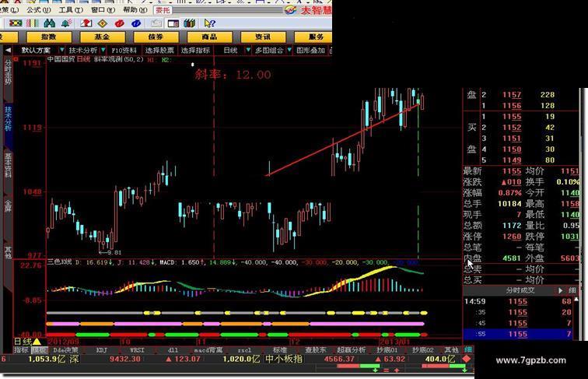Viewport: 588px width, 379px height.
Task: Click the 资讯 yellow button
Action: click(263, 37)
